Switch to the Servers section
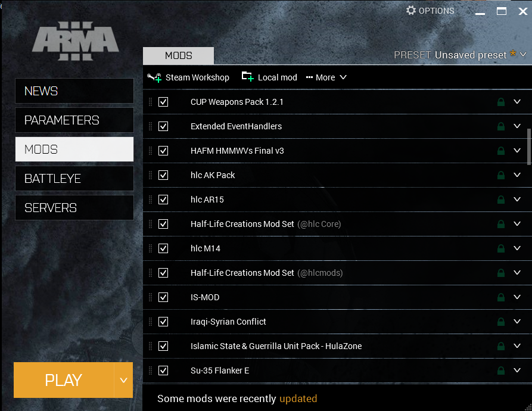 click(74, 208)
